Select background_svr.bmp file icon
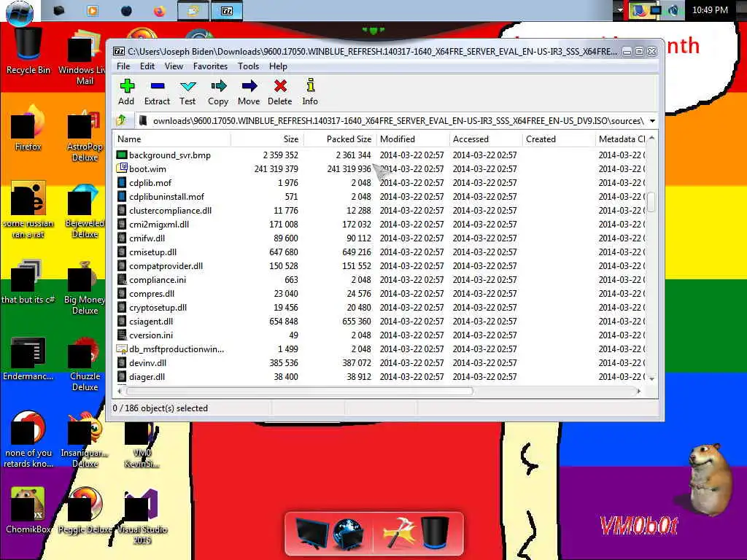Image resolution: width=747 pixels, height=560 pixels. click(x=122, y=155)
